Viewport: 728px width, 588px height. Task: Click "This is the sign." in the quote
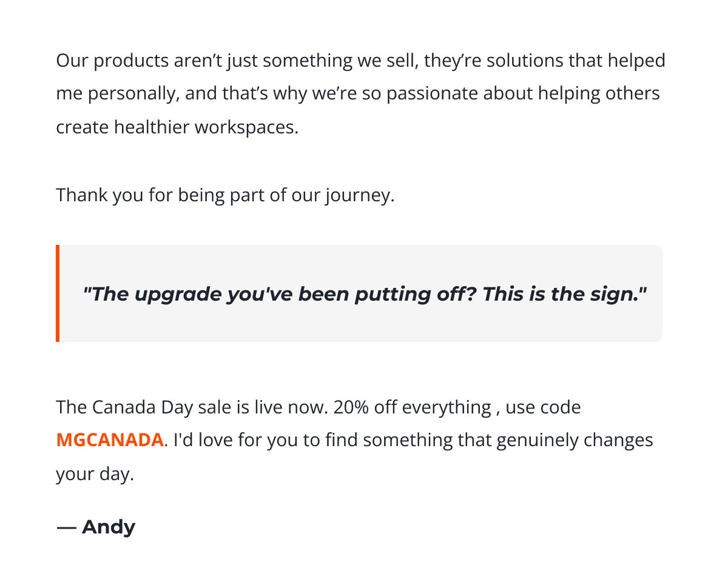click(558, 294)
